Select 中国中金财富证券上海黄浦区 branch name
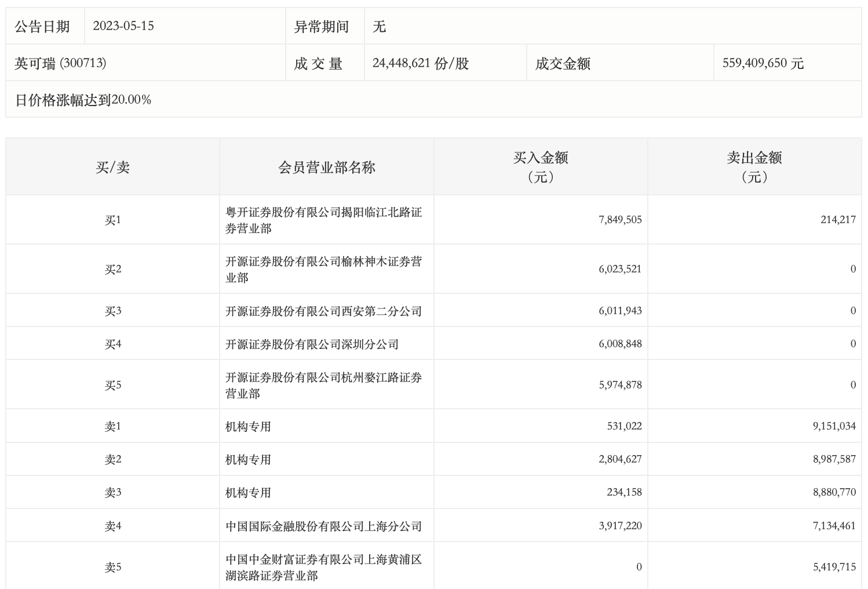Screen dimensions: 868x589 pos(323,568)
